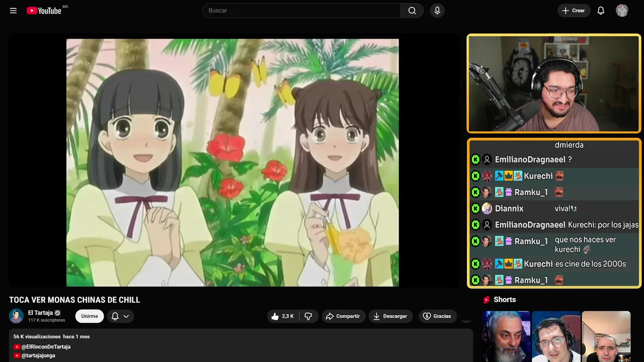
Task: Open first Shorts thumbnail with bearded man
Action: pos(506,336)
